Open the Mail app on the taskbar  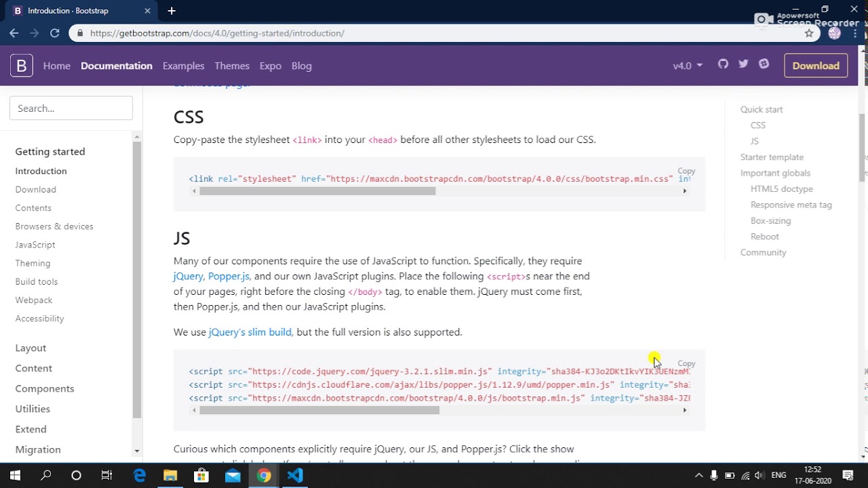(x=233, y=476)
